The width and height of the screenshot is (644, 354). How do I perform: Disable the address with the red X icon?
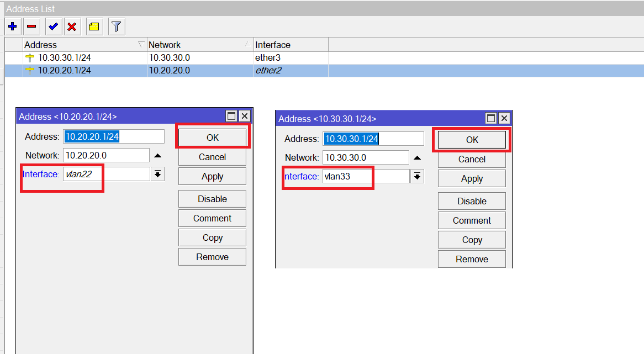72,27
